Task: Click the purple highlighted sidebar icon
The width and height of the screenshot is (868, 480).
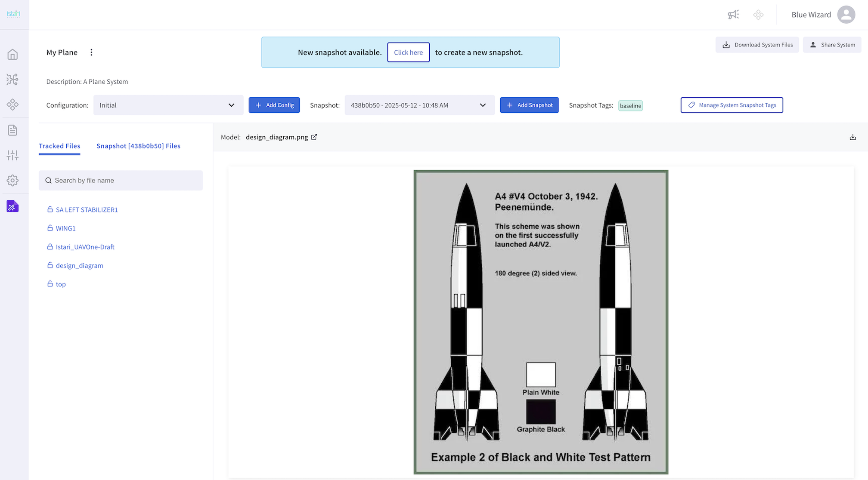Action: (12, 206)
